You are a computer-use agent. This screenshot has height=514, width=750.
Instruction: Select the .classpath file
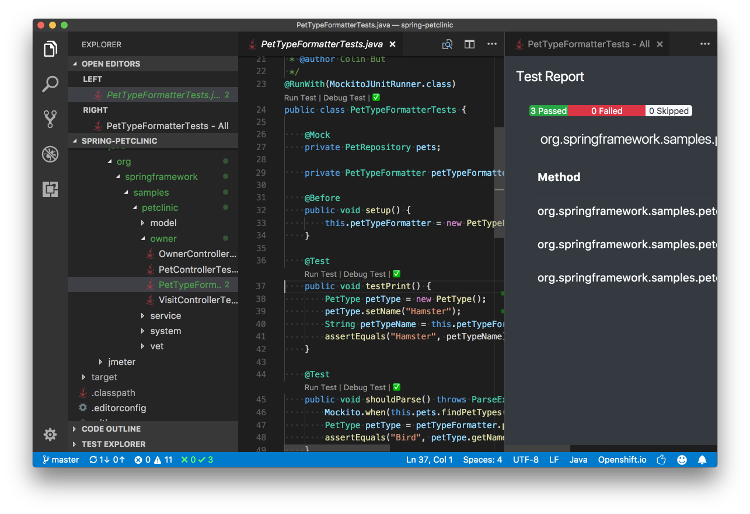(x=153, y=393)
